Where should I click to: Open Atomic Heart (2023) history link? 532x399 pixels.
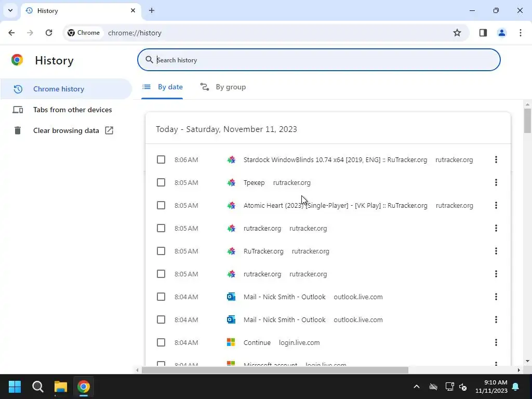(x=335, y=205)
